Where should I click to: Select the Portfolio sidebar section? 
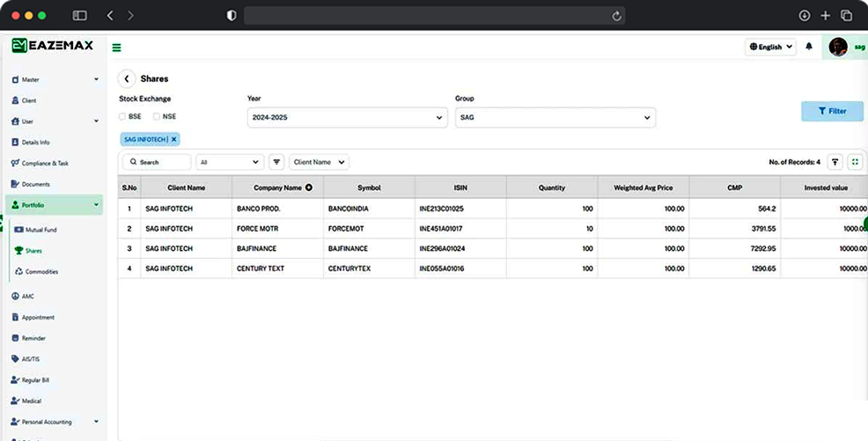point(55,205)
